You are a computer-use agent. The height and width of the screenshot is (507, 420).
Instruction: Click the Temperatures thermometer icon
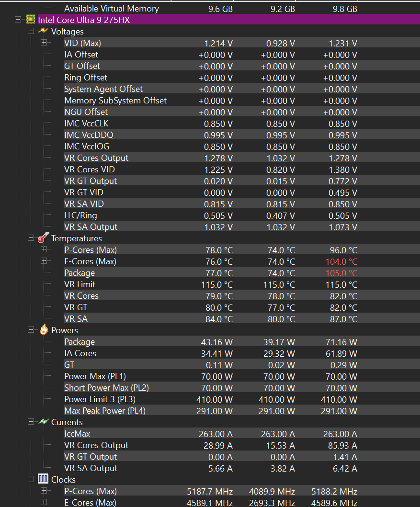[x=43, y=237]
